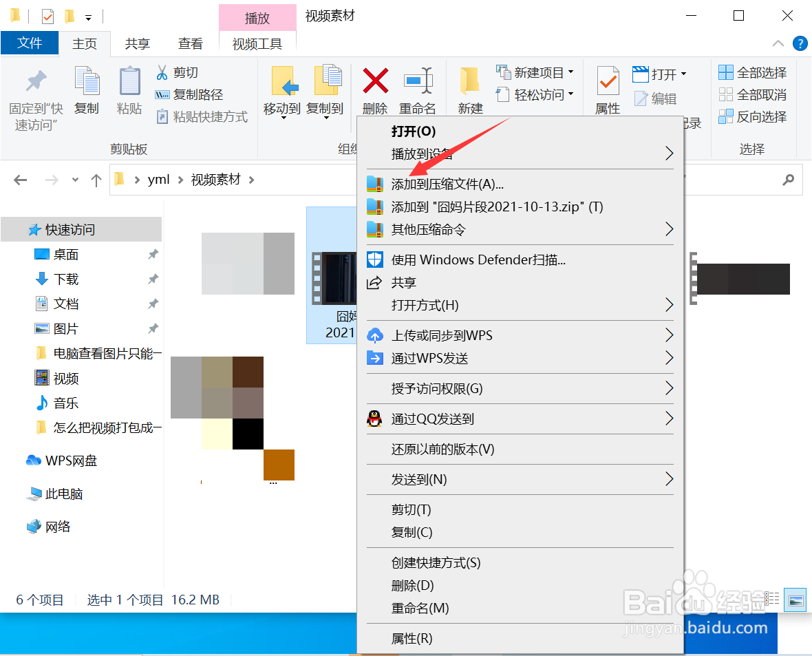Open the 新建项目 dropdown arrow
Viewport: 812px width, 656px height.
[571, 72]
